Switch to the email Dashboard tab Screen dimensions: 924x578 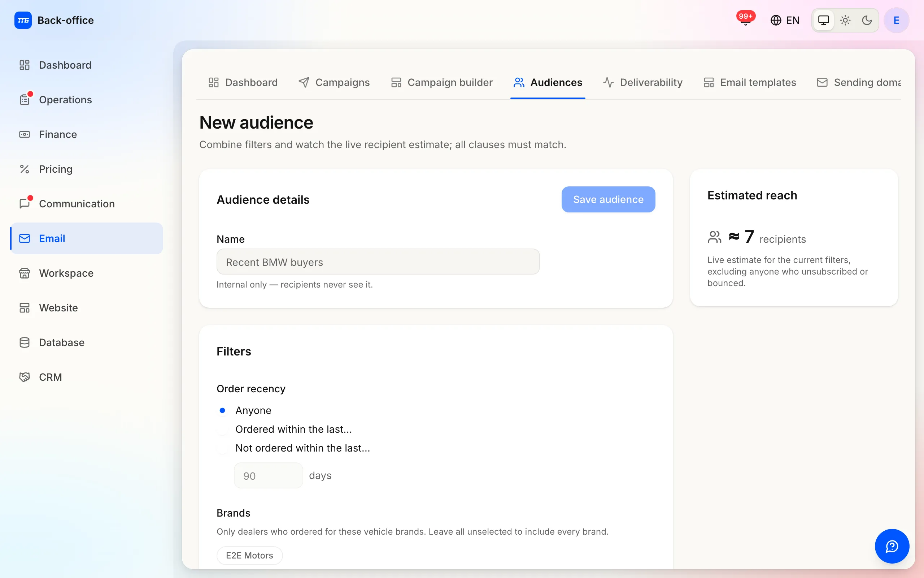click(x=243, y=83)
